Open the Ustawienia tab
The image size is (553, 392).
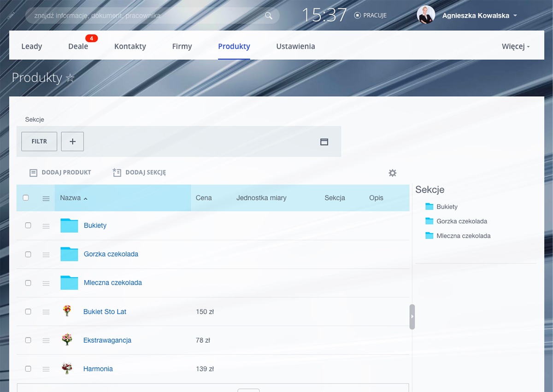(295, 47)
